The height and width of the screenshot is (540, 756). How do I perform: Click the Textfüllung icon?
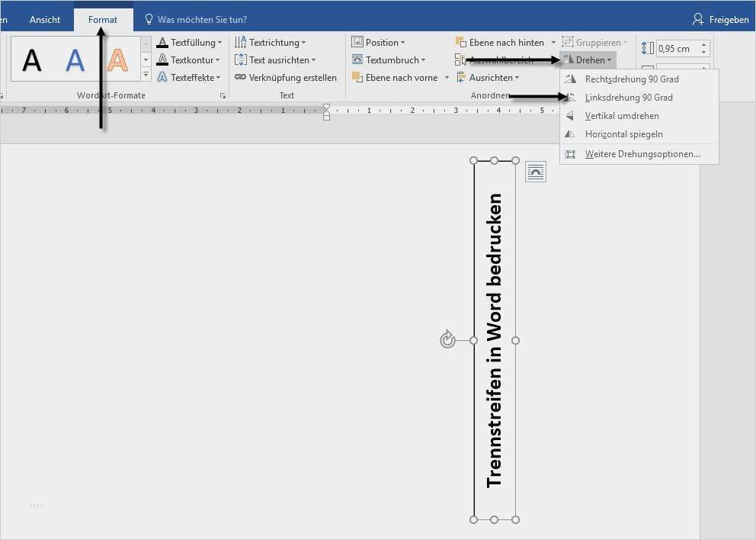[162, 43]
